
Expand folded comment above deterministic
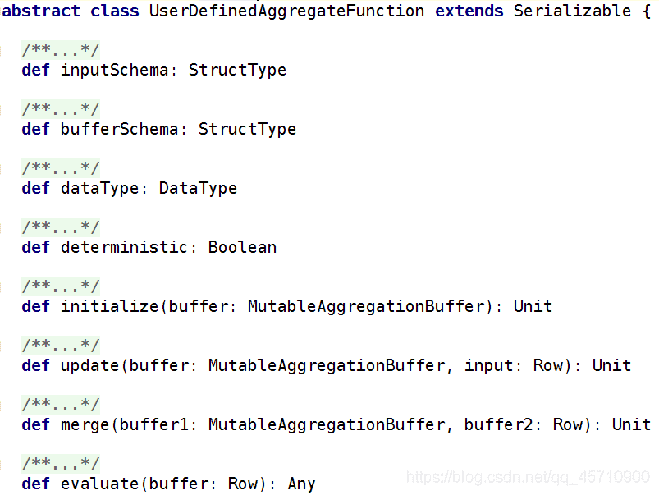[x=61, y=228]
